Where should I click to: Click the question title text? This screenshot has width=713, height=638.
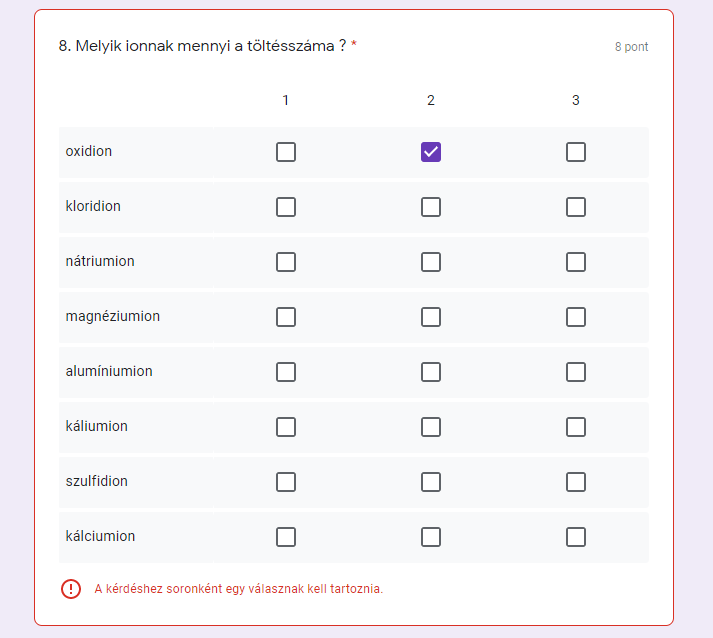[x=203, y=46]
